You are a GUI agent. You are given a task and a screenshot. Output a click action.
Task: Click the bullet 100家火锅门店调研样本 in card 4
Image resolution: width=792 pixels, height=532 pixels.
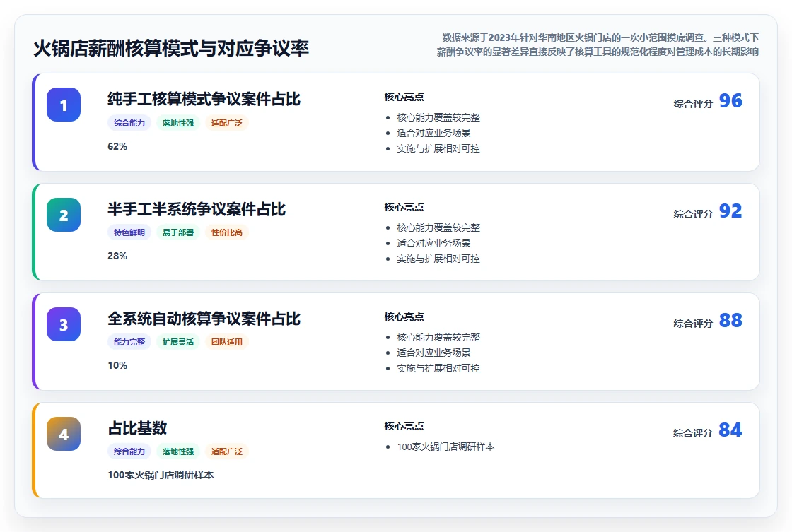(446, 447)
